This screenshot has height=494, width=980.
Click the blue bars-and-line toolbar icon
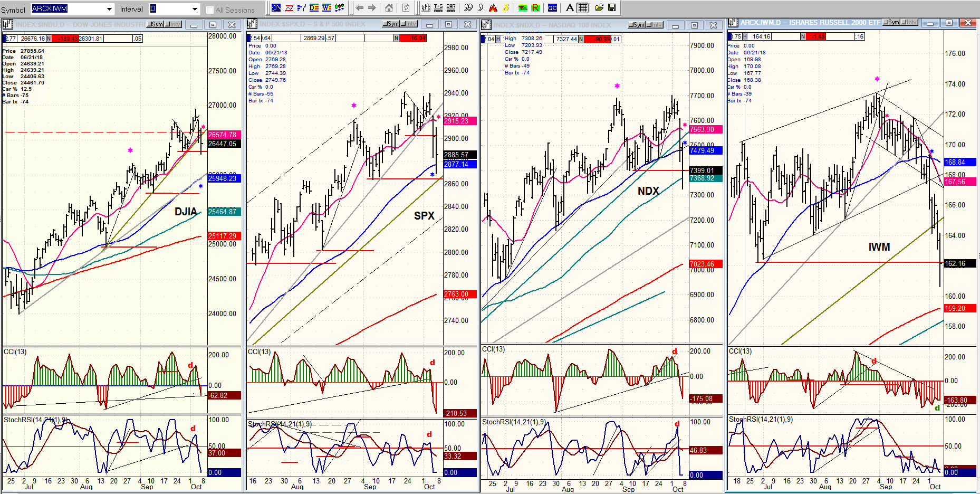pyautogui.click(x=302, y=8)
